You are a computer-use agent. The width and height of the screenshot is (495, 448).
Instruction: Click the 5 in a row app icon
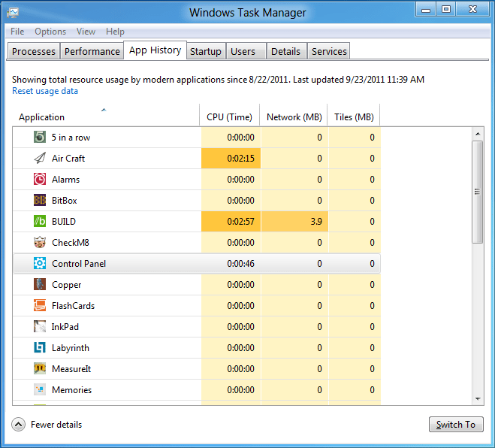tap(40, 137)
